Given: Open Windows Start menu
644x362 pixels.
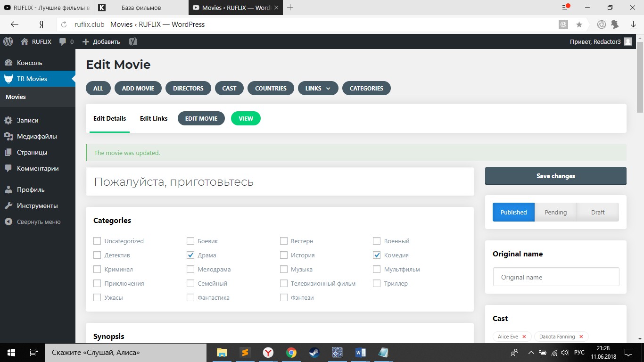Looking at the screenshot, I should (11, 353).
